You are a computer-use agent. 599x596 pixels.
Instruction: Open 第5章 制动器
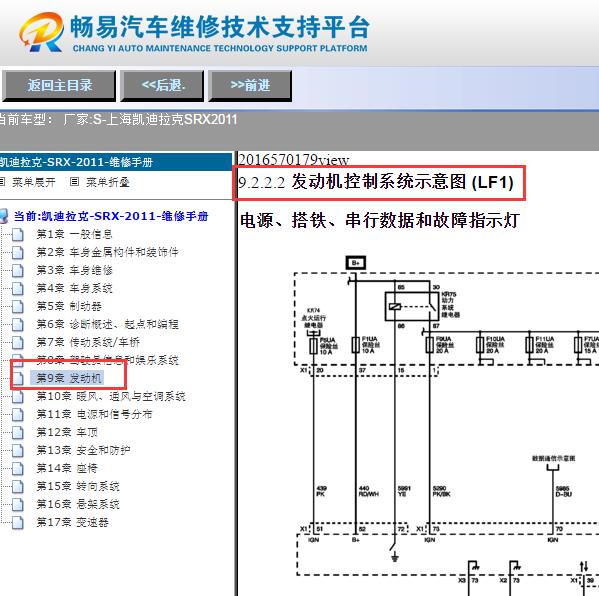click(x=69, y=306)
